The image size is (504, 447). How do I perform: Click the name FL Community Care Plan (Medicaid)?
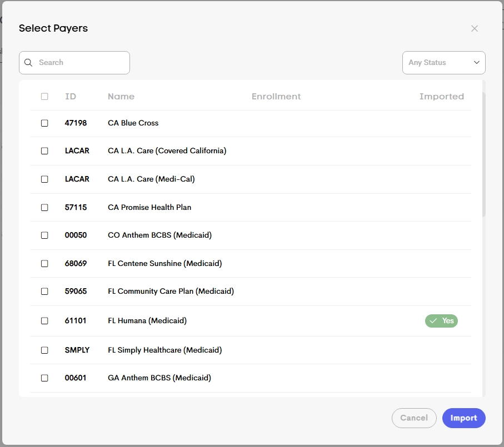click(x=171, y=292)
